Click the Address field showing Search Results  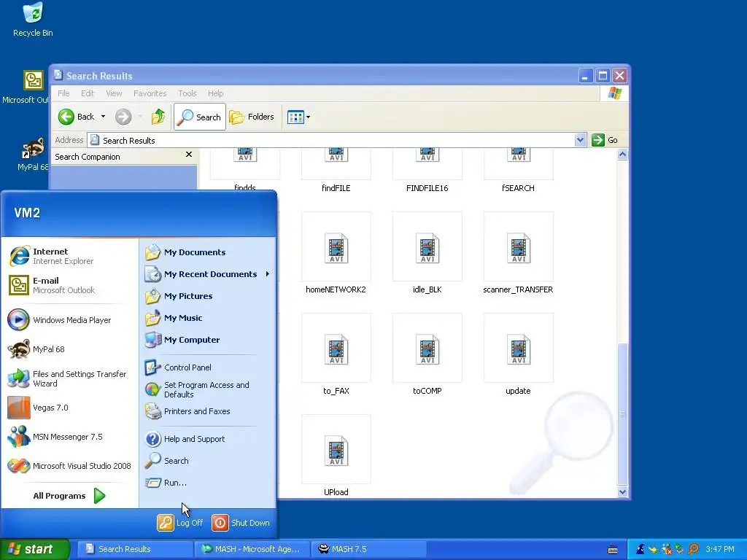[332, 140]
